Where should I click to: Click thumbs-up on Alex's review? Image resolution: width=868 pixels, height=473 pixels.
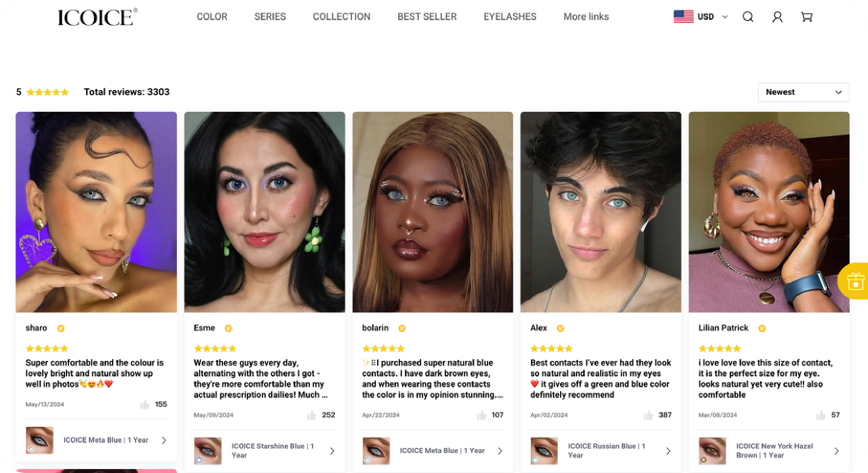(648, 415)
